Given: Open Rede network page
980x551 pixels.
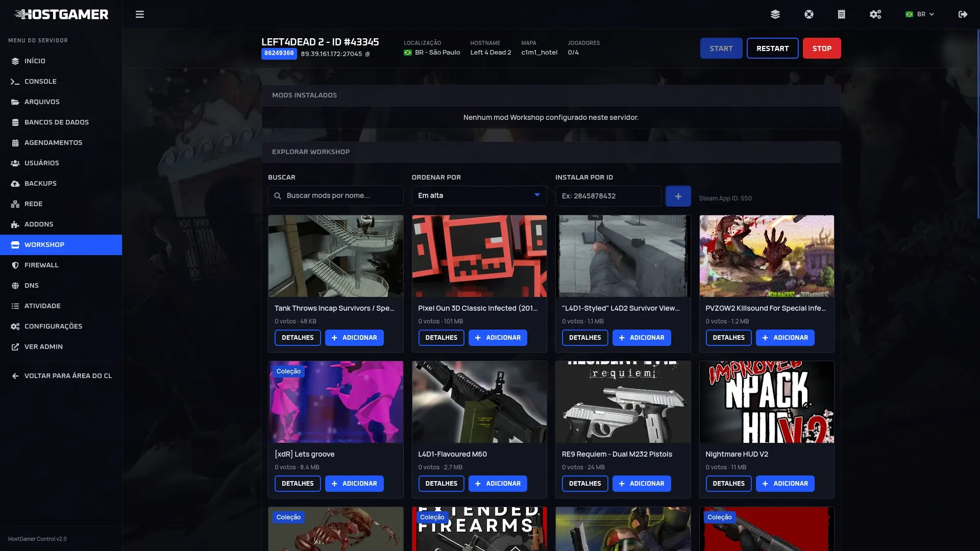Looking at the screenshot, I should 61,204.
